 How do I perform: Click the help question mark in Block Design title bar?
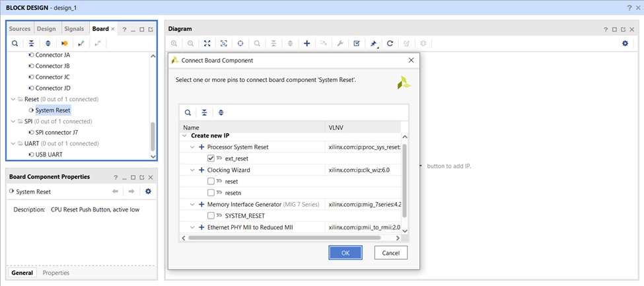coord(629,8)
